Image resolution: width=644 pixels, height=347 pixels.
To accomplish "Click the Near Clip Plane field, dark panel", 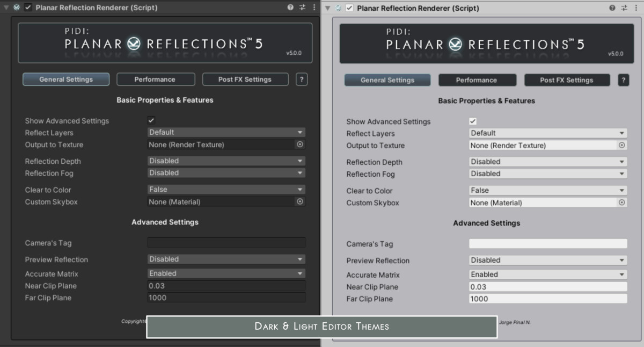I will [226, 286].
